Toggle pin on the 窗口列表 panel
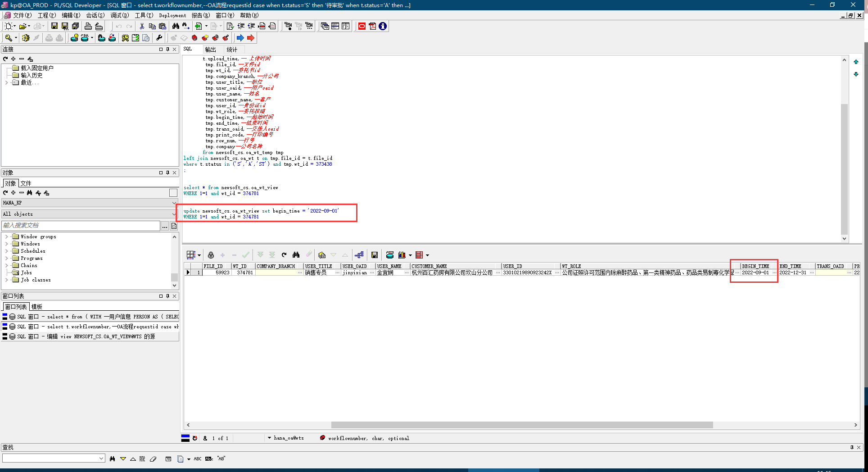Viewport: 868px width, 472px height. click(167, 296)
